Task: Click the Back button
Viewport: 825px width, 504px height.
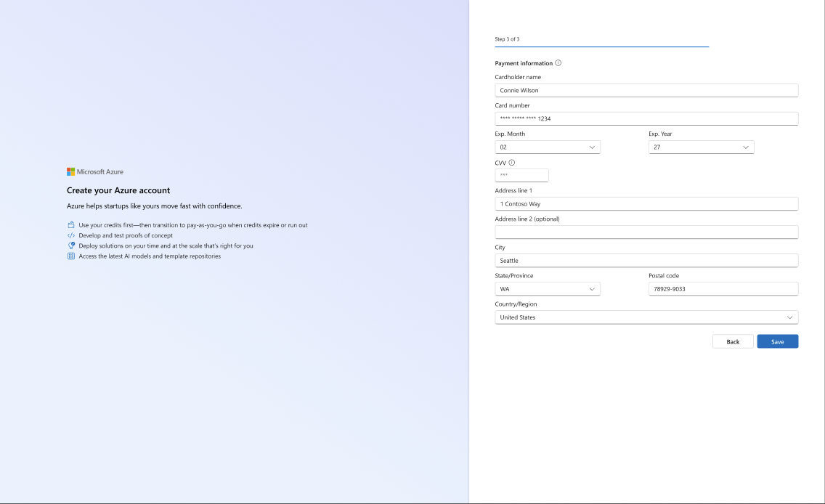Action: click(x=733, y=341)
